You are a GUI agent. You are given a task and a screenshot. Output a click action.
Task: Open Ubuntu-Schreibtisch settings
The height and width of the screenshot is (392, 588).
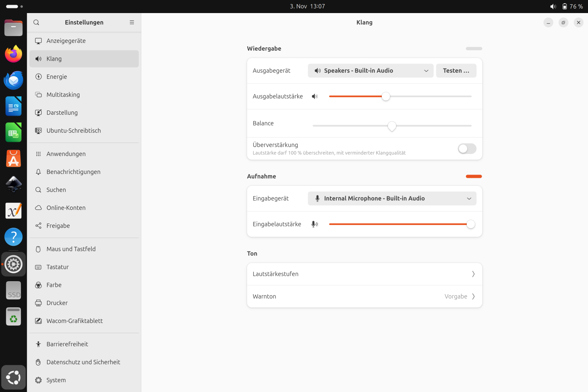click(84, 131)
